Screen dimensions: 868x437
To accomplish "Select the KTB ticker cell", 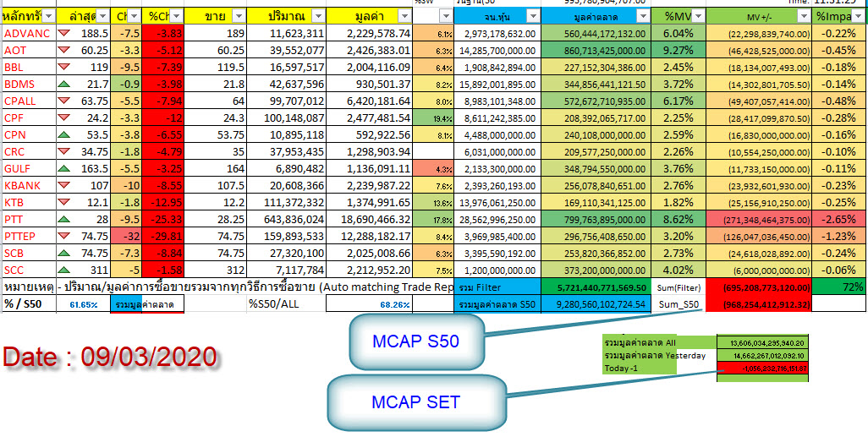I will pos(28,203).
